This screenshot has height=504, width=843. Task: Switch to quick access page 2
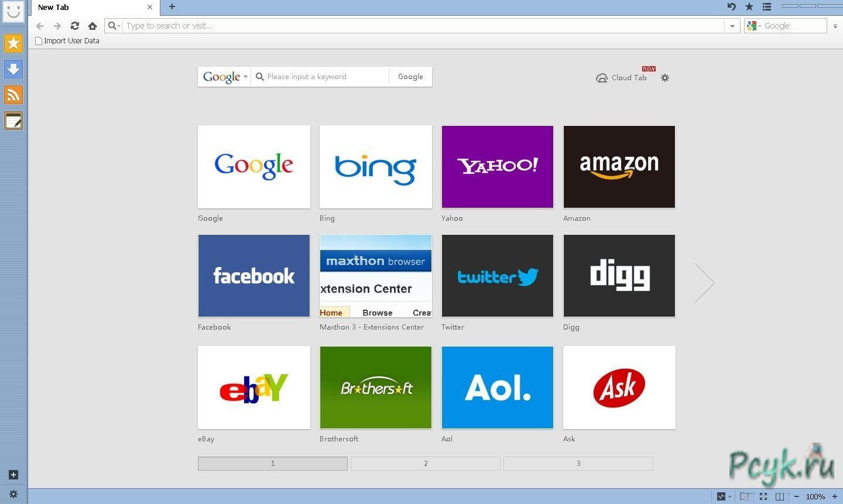pos(426,464)
